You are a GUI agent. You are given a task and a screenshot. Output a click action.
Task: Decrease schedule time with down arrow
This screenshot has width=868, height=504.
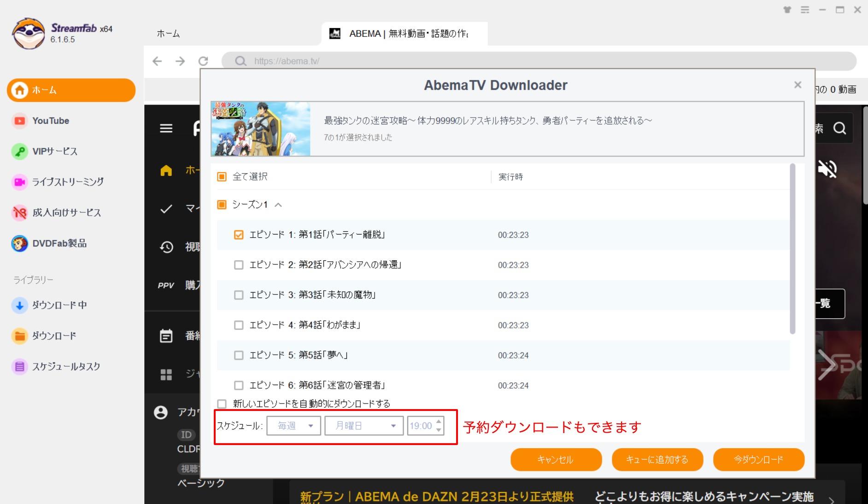(439, 430)
